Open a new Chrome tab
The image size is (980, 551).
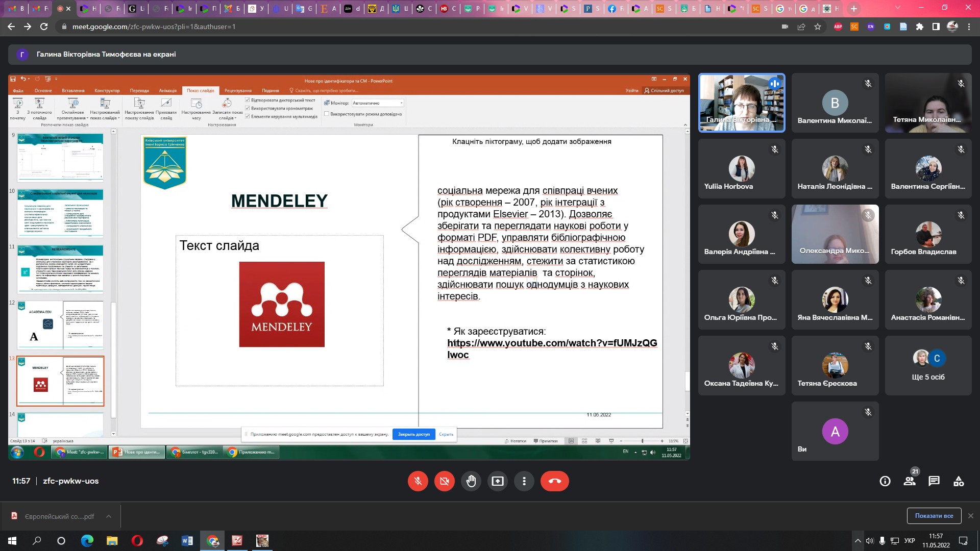[x=854, y=8]
